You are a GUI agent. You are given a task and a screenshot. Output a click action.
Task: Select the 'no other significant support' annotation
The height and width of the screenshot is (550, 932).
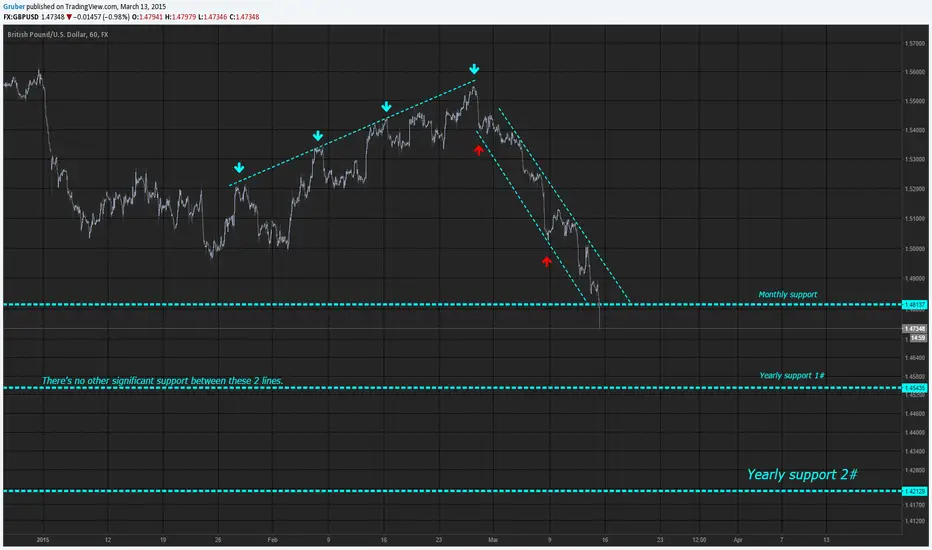(x=162, y=381)
